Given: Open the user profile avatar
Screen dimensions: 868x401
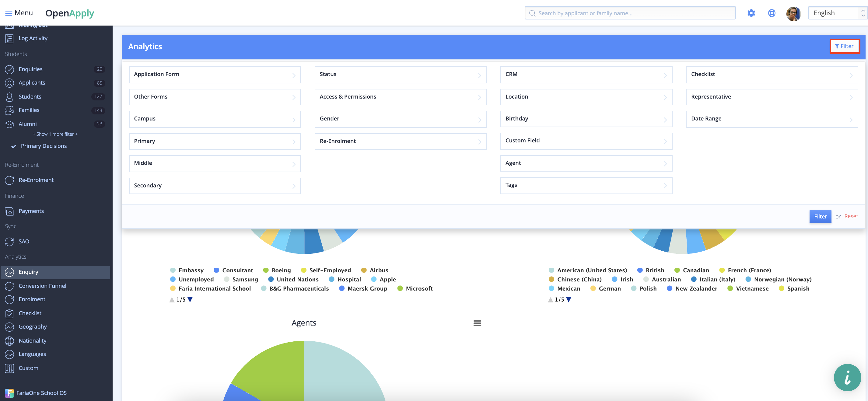Looking at the screenshot, I should click(793, 13).
